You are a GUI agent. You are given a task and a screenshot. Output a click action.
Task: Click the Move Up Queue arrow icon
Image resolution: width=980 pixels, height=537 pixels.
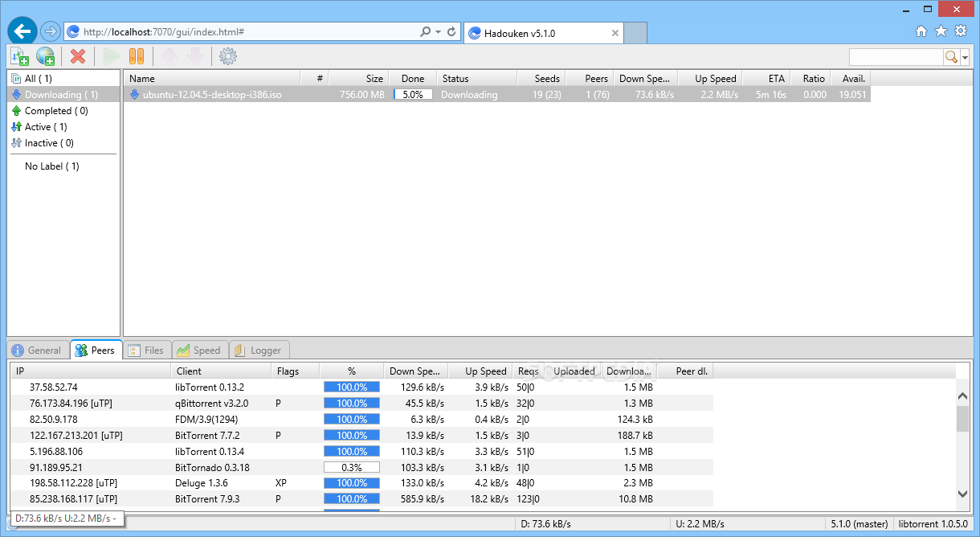169,56
